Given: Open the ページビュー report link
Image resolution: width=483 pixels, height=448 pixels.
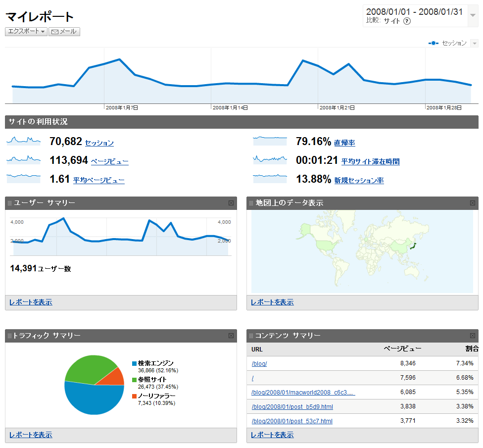Looking at the screenshot, I should (109, 161).
